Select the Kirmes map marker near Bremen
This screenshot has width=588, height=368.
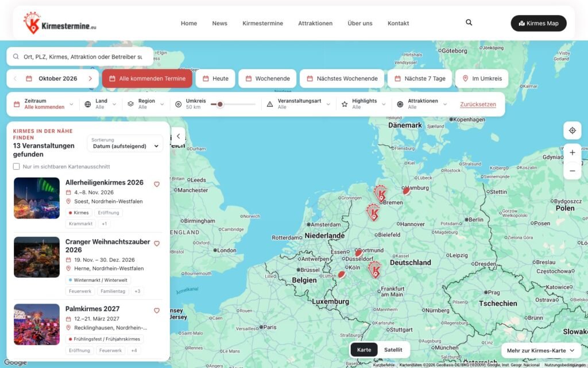point(381,194)
